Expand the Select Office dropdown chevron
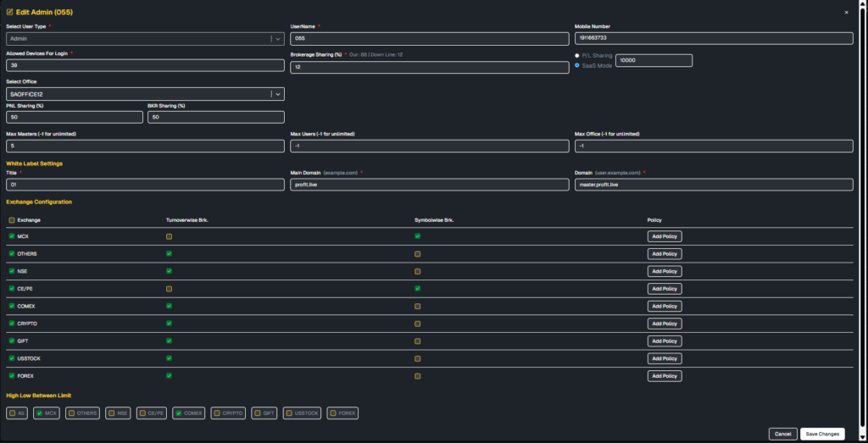Screen dimensions: 868x443 pyautogui.click(x=278, y=94)
